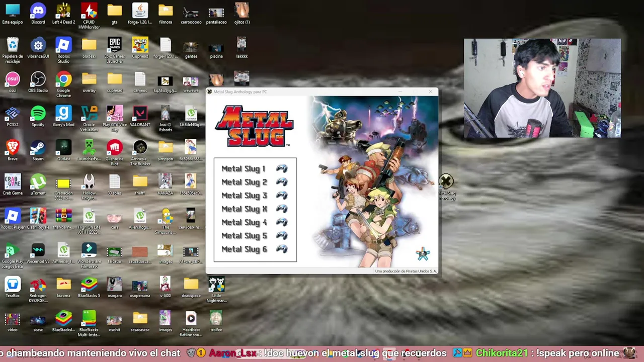Click the gamepad icon beside Metal Slug 6
Screen dimensions: 644x362
pyautogui.click(x=282, y=249)
